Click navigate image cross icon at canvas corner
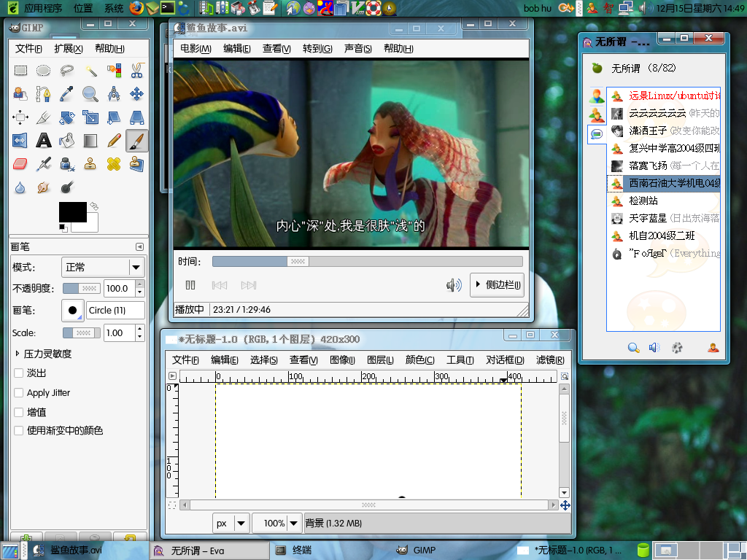This screenshot has height=560, width=747. tap(565, 505)
